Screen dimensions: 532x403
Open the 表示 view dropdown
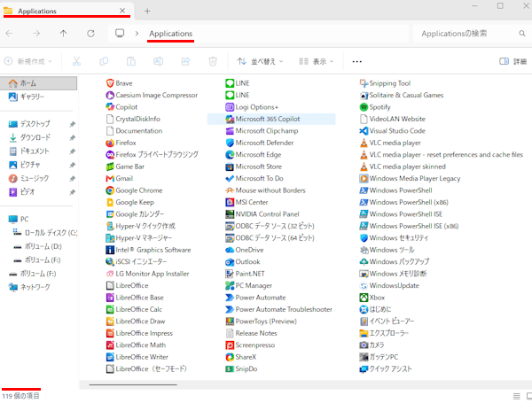point(317,61)
